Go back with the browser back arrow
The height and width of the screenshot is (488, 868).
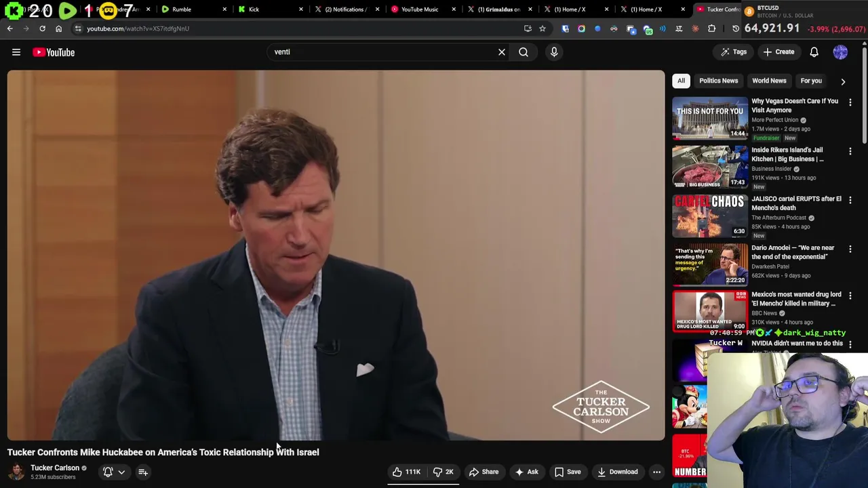[x=9, y=28]
